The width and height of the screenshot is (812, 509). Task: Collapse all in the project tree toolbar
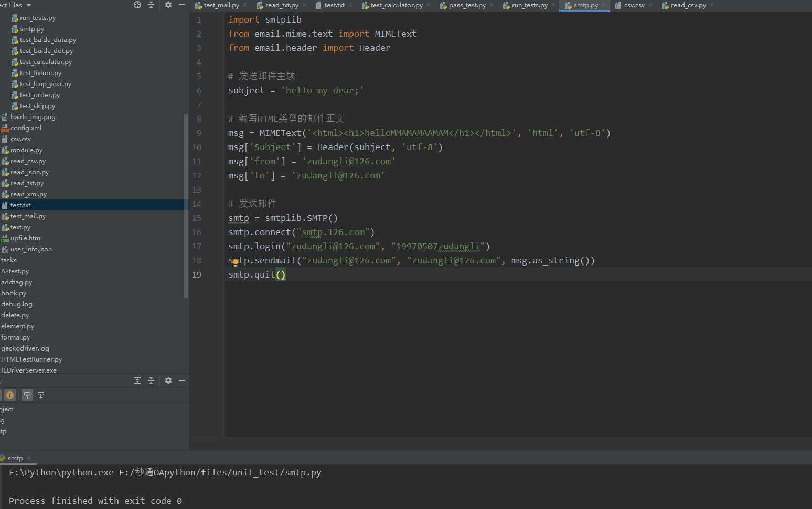pos(151,5)
